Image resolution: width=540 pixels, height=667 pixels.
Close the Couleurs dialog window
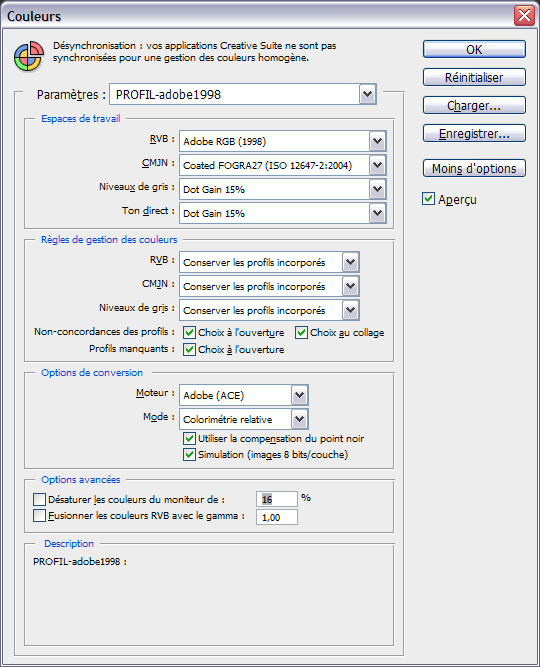tap(524, 16)
